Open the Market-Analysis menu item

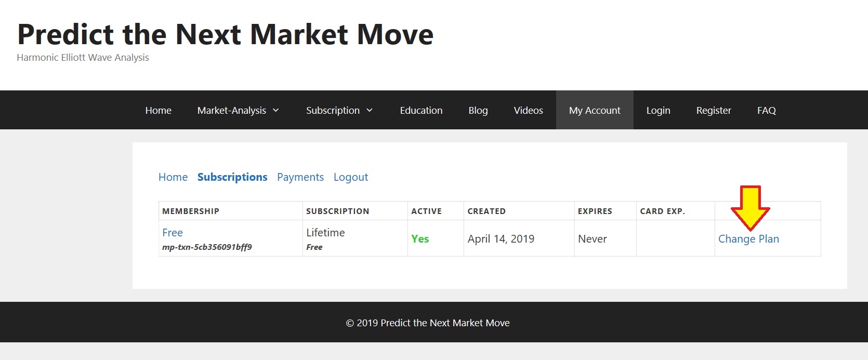pos(232,110)
